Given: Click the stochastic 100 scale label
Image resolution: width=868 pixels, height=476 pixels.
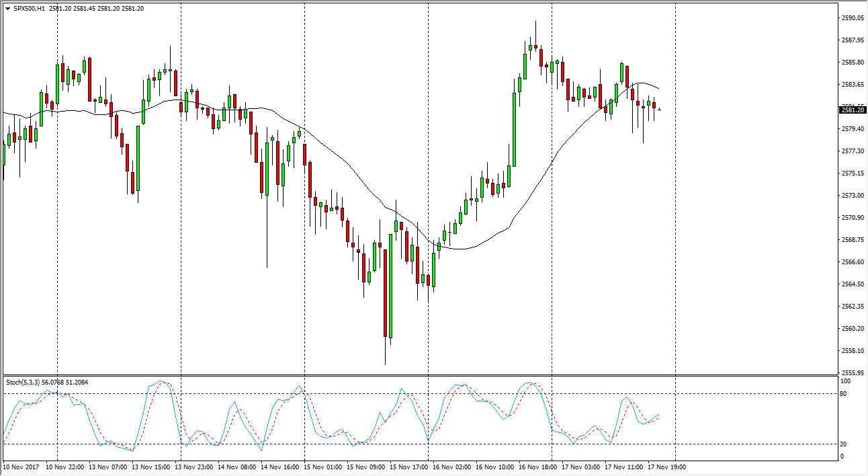Looking at the screenshot, I should tap(847, 381).
